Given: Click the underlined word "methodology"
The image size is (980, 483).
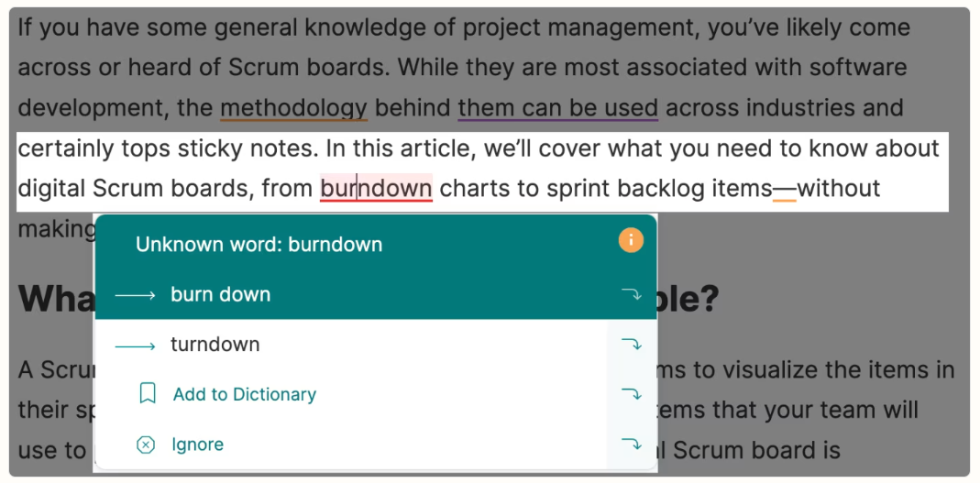Looking at the screenshot, I should [x=293, y=107].
